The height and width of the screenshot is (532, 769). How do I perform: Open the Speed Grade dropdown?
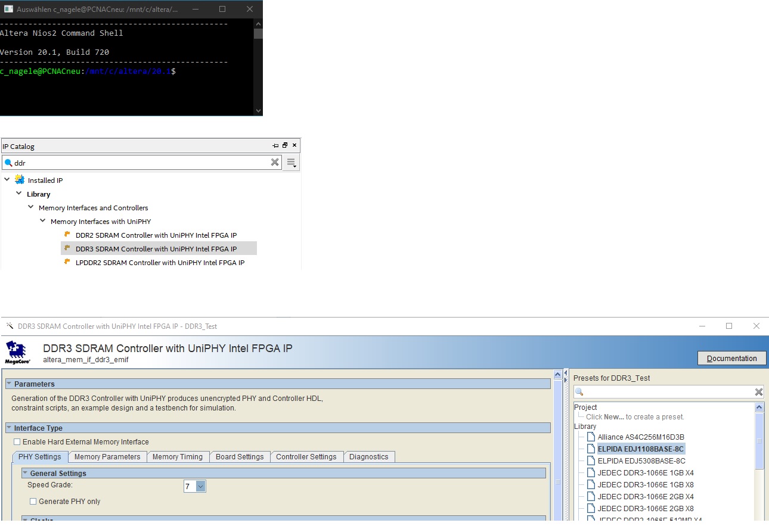tap(200, 487)
